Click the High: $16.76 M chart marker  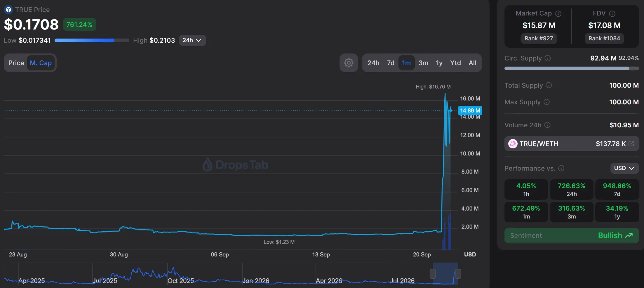(x=433, y=87)
